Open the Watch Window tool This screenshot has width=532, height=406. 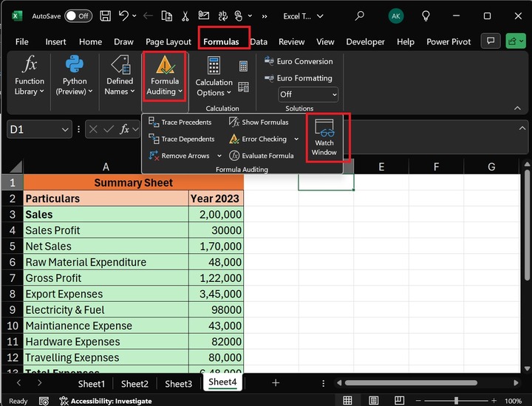click(324, 137)
